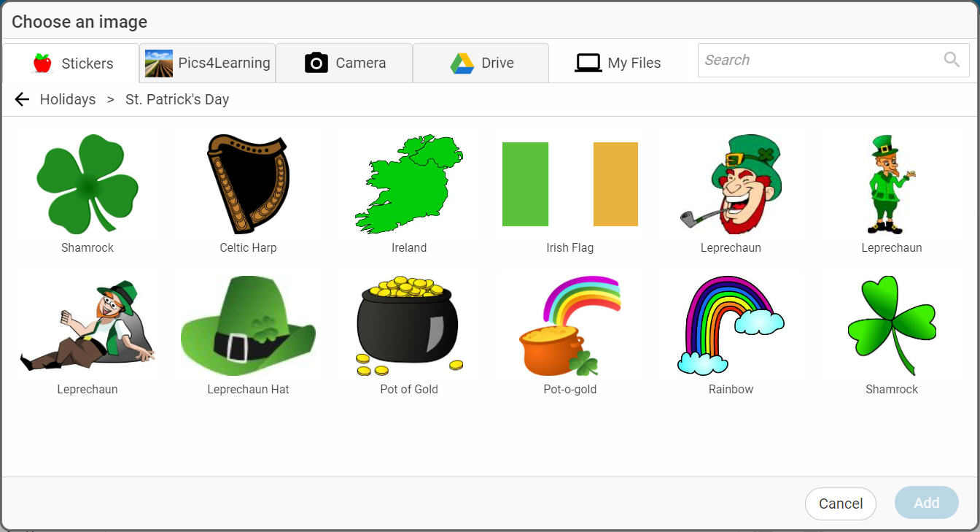This screenshot has height=532, width=980.
Task: Switch to the Pics4Learning tab
Action: 208,63
